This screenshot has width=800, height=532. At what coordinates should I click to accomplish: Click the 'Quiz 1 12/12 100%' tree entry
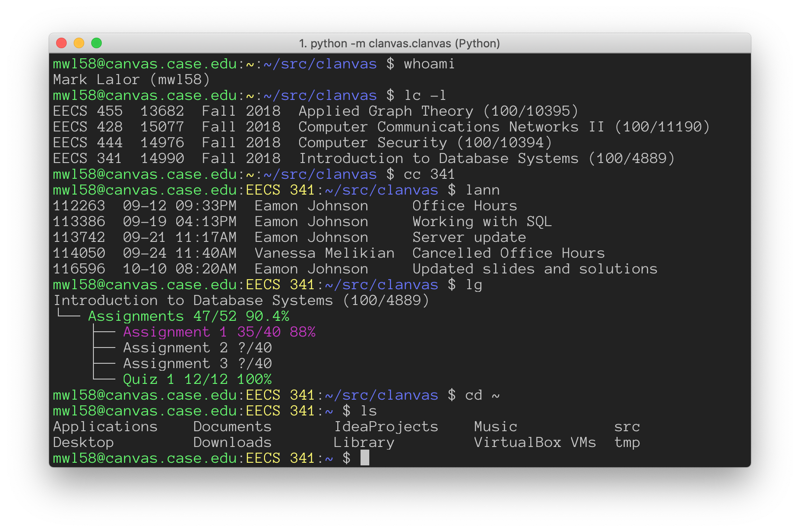tap(197, 379)
